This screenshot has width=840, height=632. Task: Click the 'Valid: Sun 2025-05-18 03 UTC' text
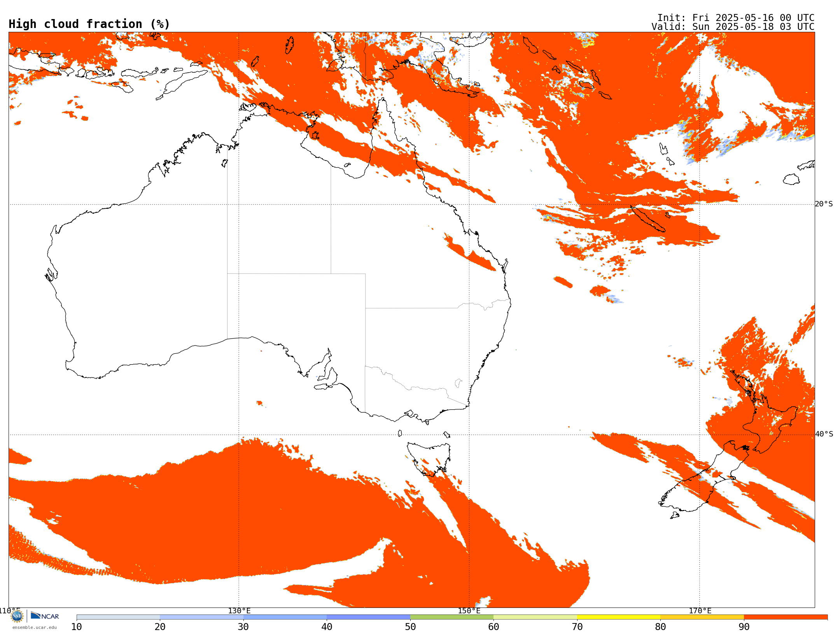click(733, 27)
